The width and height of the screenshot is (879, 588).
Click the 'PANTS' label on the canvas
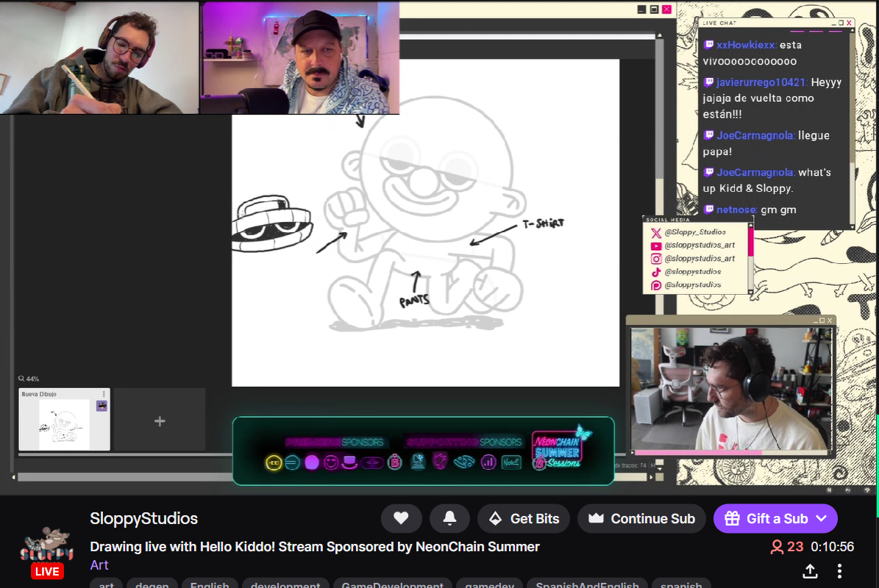[x=414, y=301]
